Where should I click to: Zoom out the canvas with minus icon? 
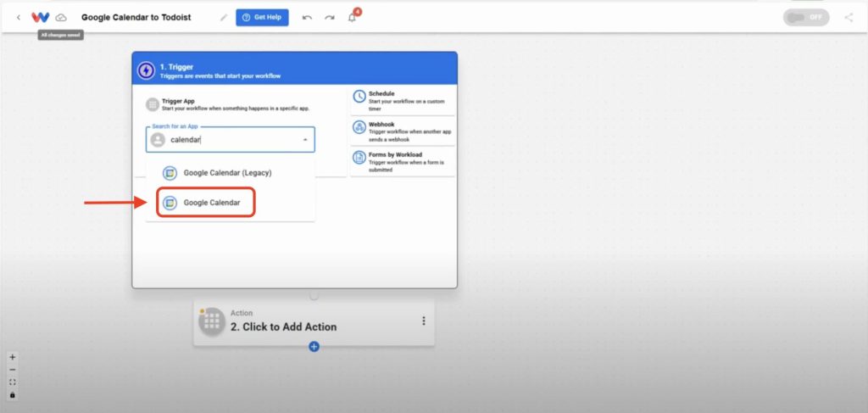click(13, 370)
